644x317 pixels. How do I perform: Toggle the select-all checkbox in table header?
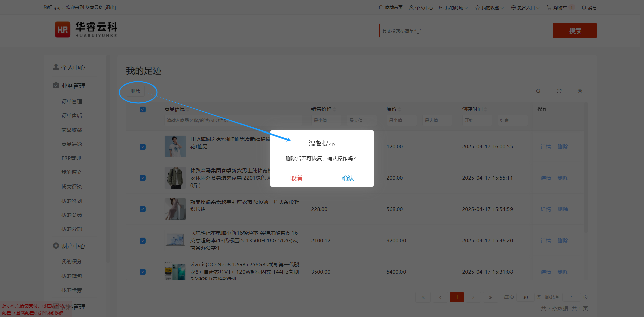tap(143, 110)
